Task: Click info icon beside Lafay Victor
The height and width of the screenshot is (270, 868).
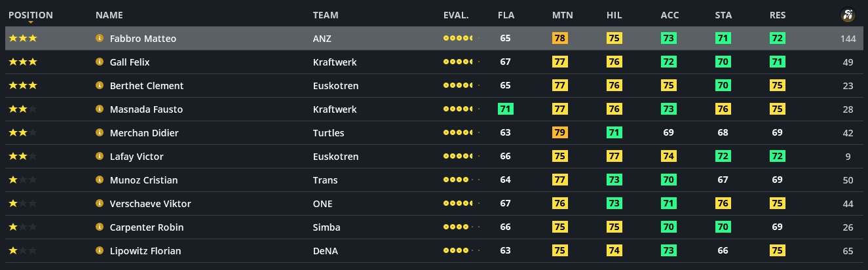Action: [x=100, y=157]
